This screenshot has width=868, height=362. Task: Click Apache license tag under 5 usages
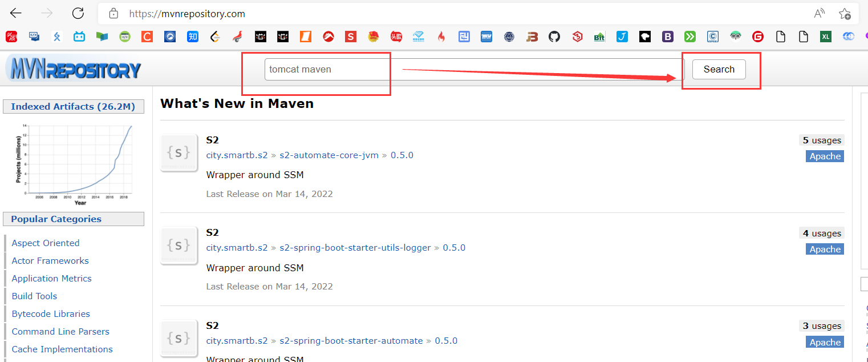pyautogui.click(x=825, y=156)
